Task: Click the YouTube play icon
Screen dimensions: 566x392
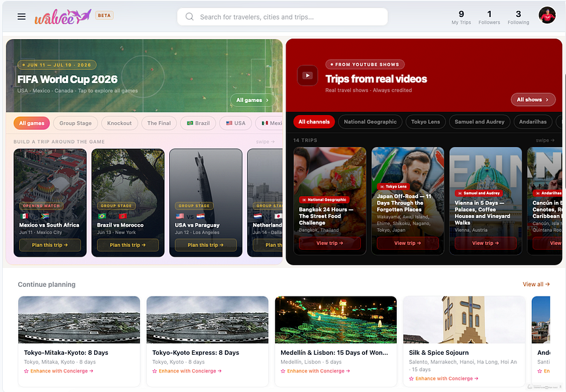Action: (307, 75)
